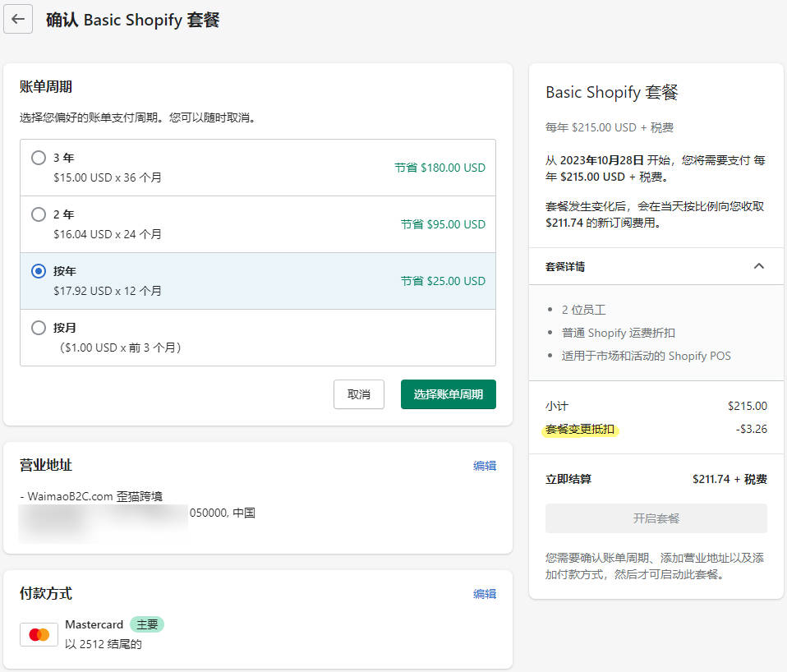Click the 选择账单周期 green button
The height and width of the screenshot is (672, 787).
click(x=449, y=394)
